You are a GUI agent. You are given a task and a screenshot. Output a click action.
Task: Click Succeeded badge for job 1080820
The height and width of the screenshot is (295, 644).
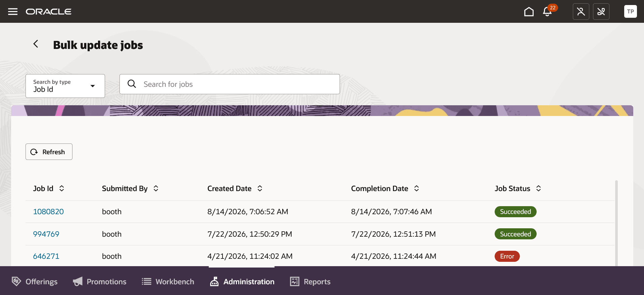click(515, 212)
